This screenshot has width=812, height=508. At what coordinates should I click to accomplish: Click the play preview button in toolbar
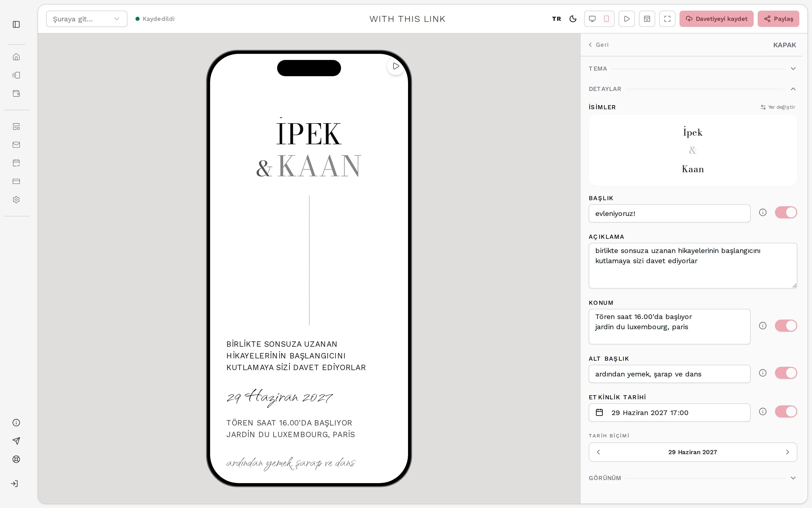(x=627, y=19)
